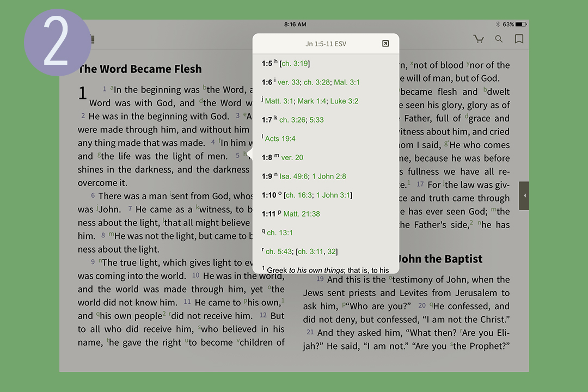Tap verse number 21 before 'And they asked him'
Image resolution: width=588 pixels, height=392 pixels.
click(310, 332)
